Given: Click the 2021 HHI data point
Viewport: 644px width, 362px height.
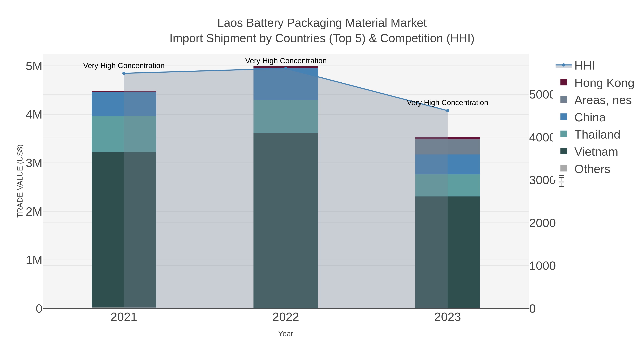Looking at the screenshot, I should point(124,73).
